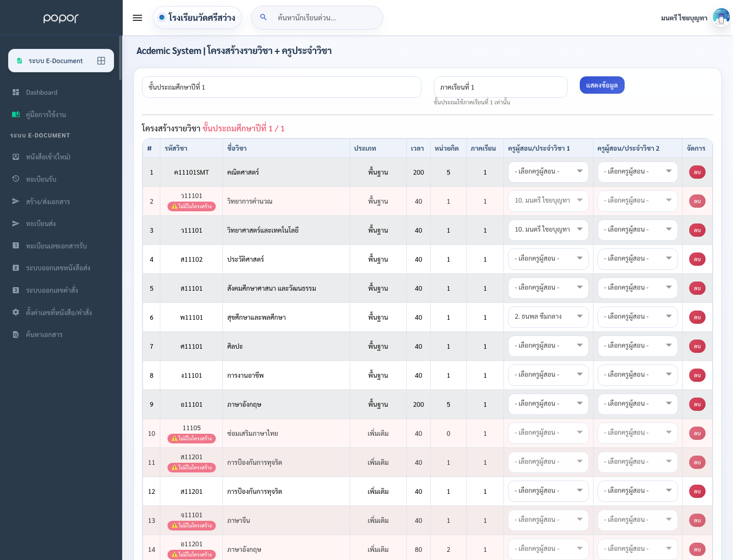Click the แสดงข้อมูล button
The width and height of the screenshot is (733, 560).
tap(602, 85)
